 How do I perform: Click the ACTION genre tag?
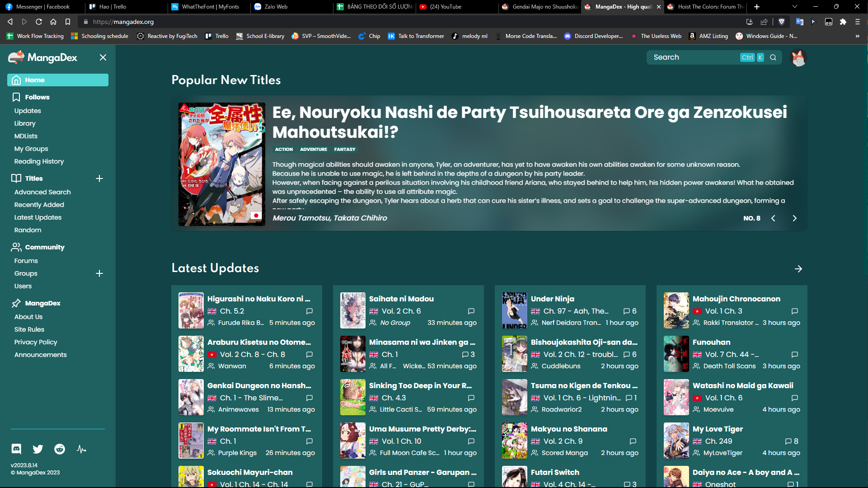[284, 149]
